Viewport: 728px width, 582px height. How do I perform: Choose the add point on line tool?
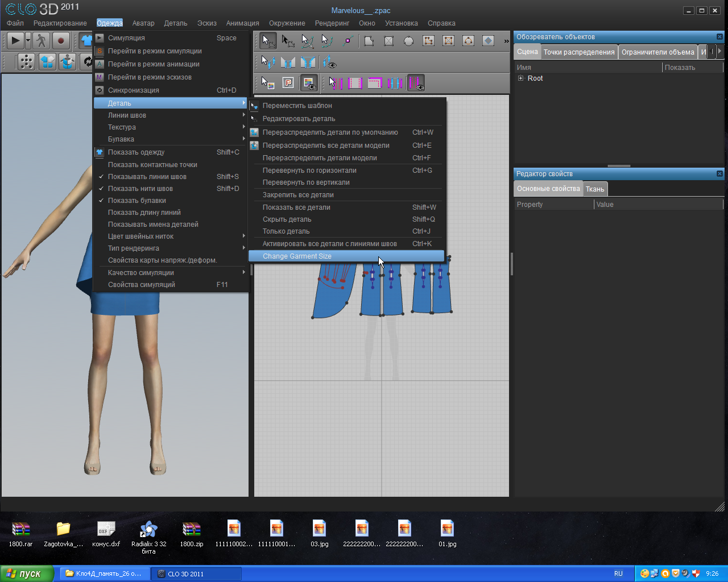[x=348, y=41]
